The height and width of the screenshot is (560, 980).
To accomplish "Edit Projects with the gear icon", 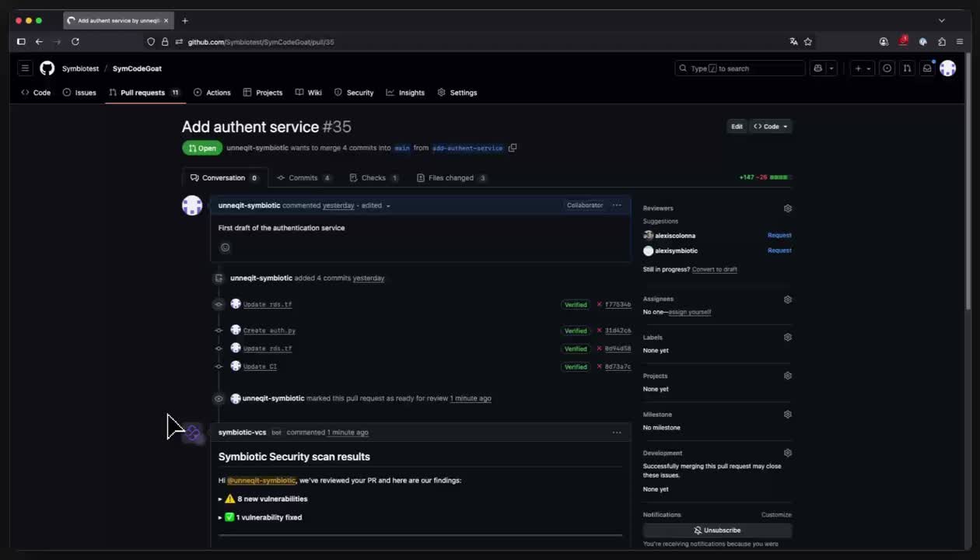I will [x=788, y=376].
